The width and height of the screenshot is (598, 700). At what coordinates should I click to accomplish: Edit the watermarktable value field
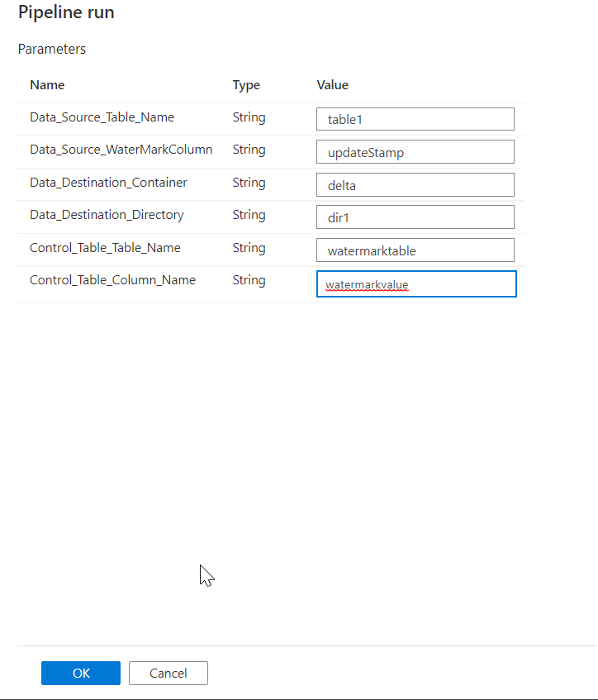(415, 250)
